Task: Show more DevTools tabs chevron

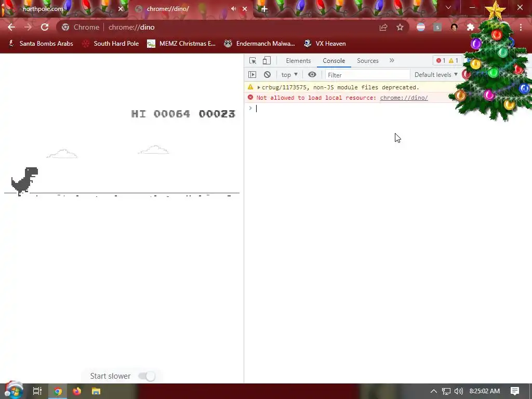Action: [392, 60]
